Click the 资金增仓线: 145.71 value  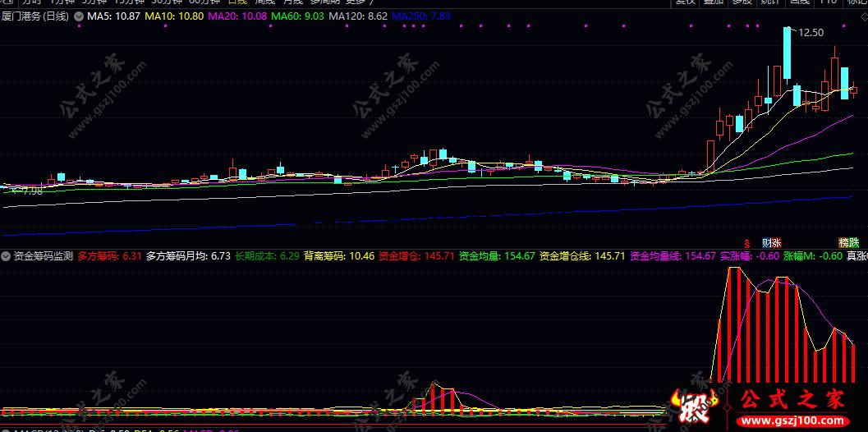click(x=582, y=256)
